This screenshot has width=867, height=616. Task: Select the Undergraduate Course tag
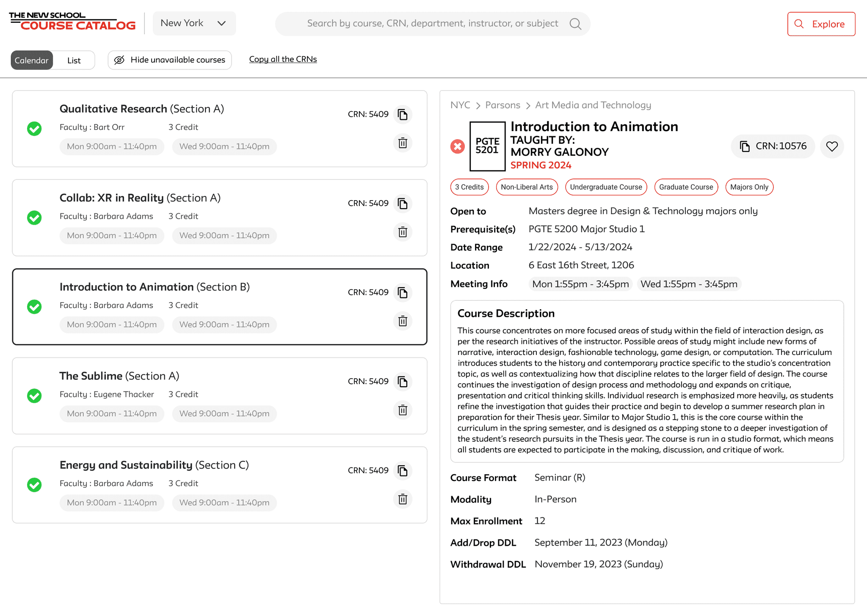[x=606, y=187]
